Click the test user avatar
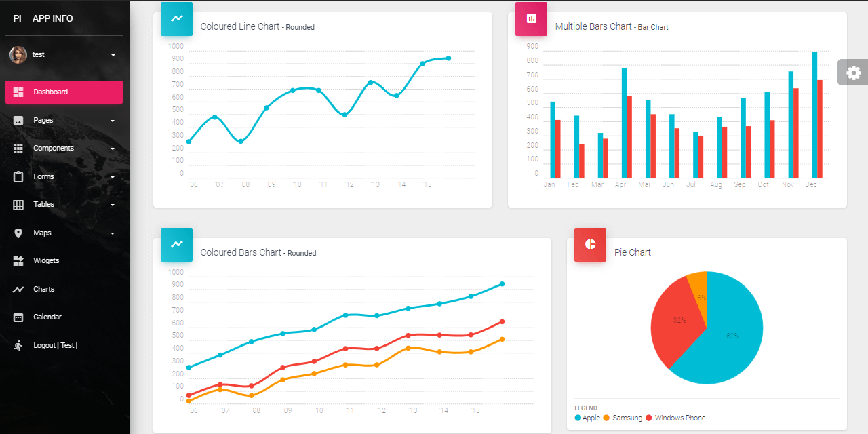Image resolution: width=868 pixels, height=434 pixels. point(18,54)
